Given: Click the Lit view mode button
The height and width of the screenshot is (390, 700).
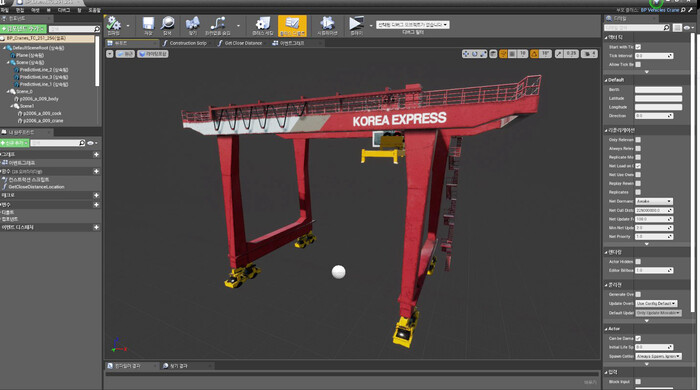Looking at the screenshot, I should tap(153, 54).
